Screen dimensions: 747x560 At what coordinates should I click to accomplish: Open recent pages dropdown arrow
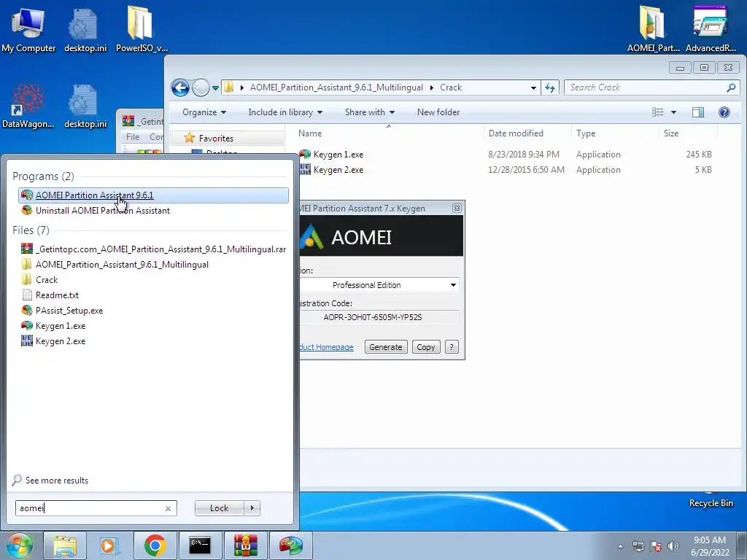pos(215,87)
